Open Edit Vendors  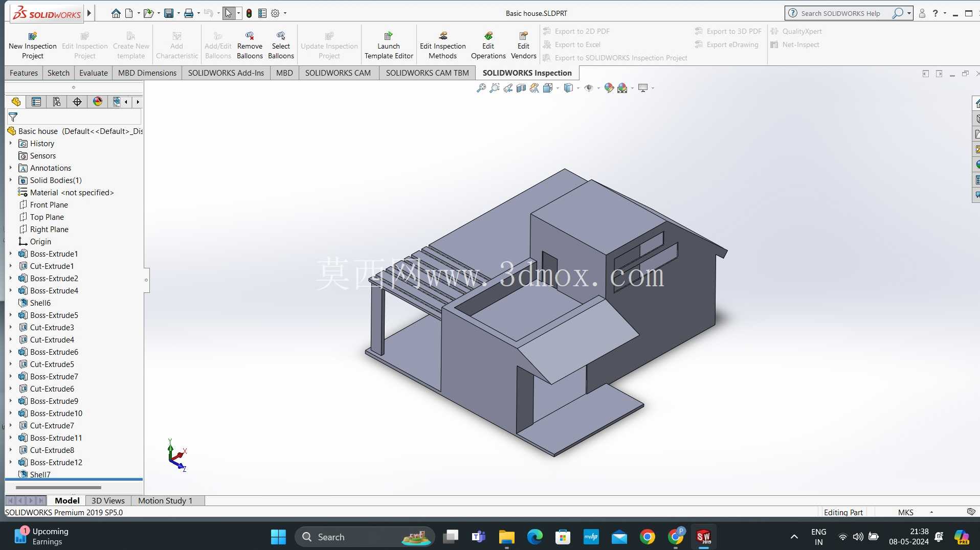[523, 45]
